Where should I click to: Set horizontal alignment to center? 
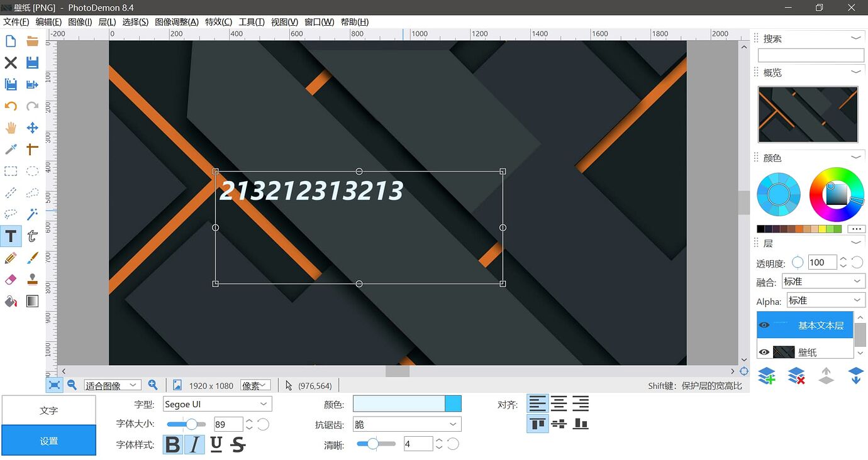click(x=559, y=403)
